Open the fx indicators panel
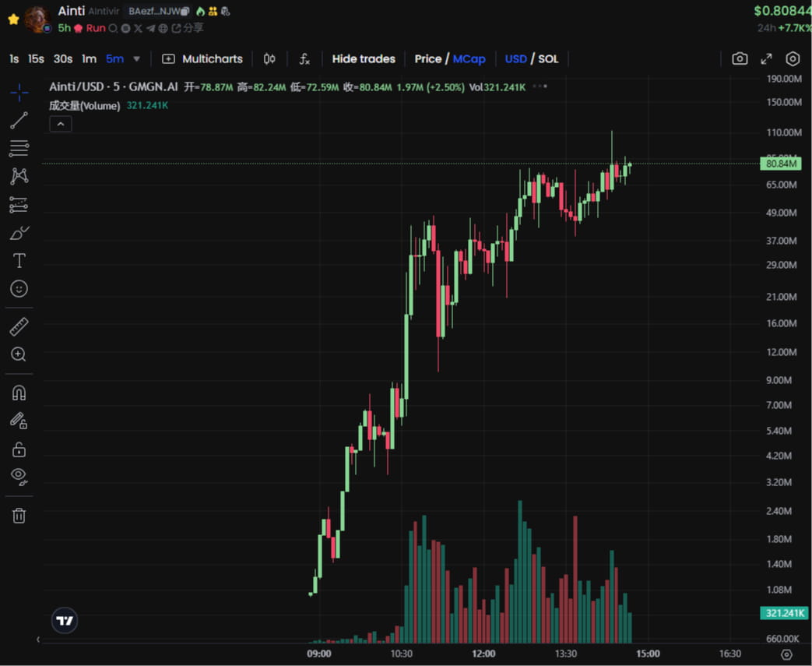This screenshot has height=666, width=812. pos(304,58)
